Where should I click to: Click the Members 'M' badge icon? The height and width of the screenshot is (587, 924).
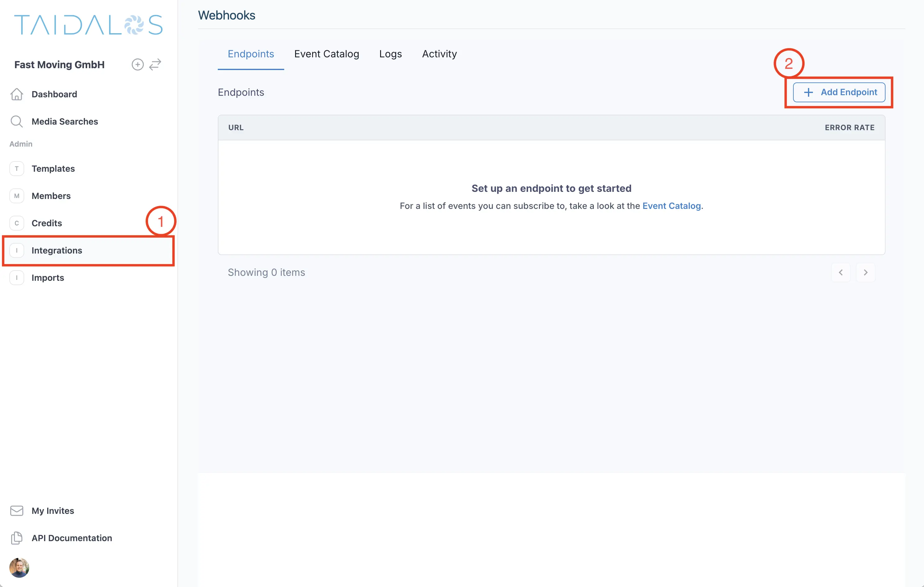point(16,196)
